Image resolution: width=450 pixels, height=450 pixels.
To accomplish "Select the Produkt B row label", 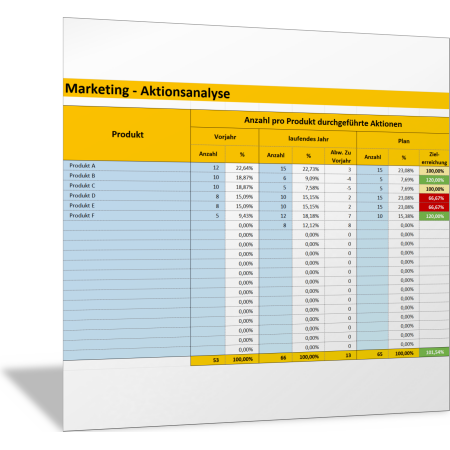I will tap(82, 175).
